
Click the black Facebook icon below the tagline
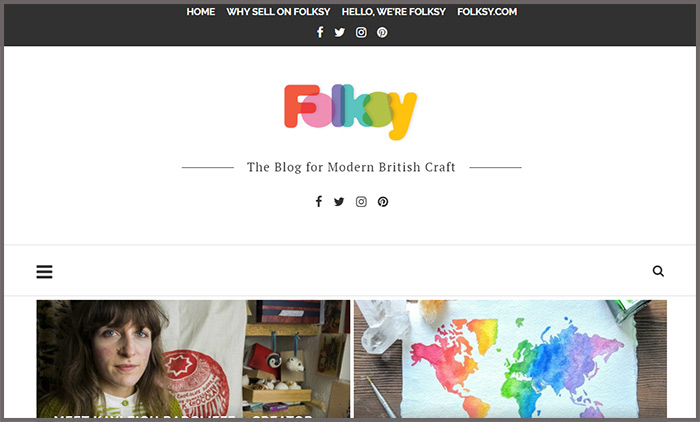pyautogui.click(x=319, y=201)
